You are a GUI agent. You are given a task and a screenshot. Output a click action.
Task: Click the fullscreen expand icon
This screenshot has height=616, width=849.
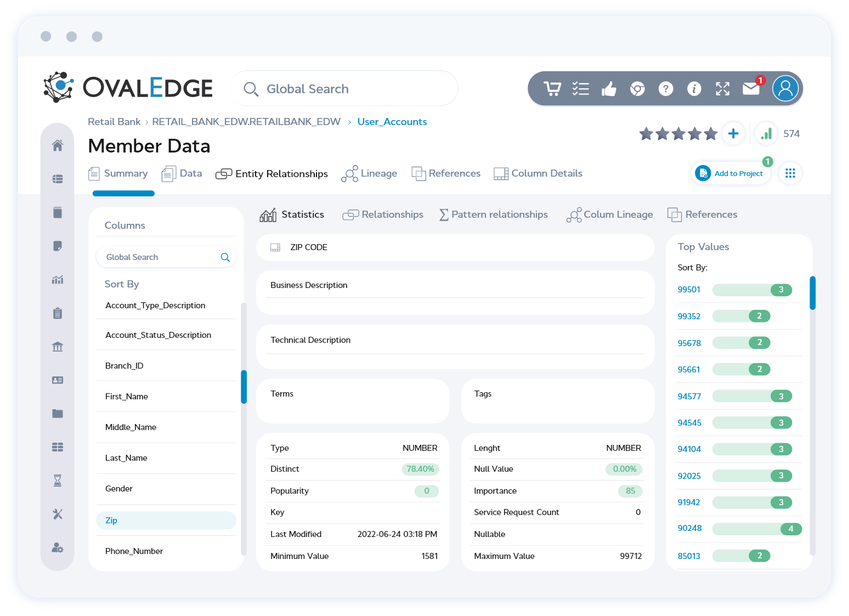(722, 88)
